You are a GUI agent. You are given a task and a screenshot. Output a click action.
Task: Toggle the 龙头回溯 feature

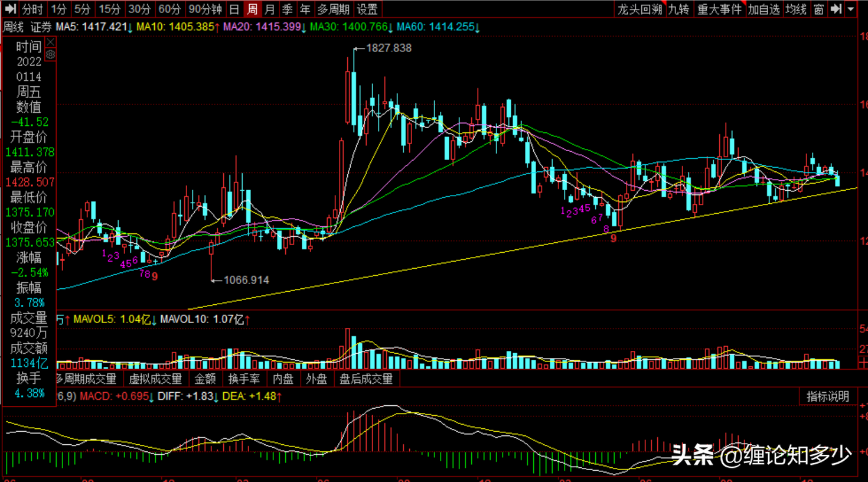pos(639,9)
